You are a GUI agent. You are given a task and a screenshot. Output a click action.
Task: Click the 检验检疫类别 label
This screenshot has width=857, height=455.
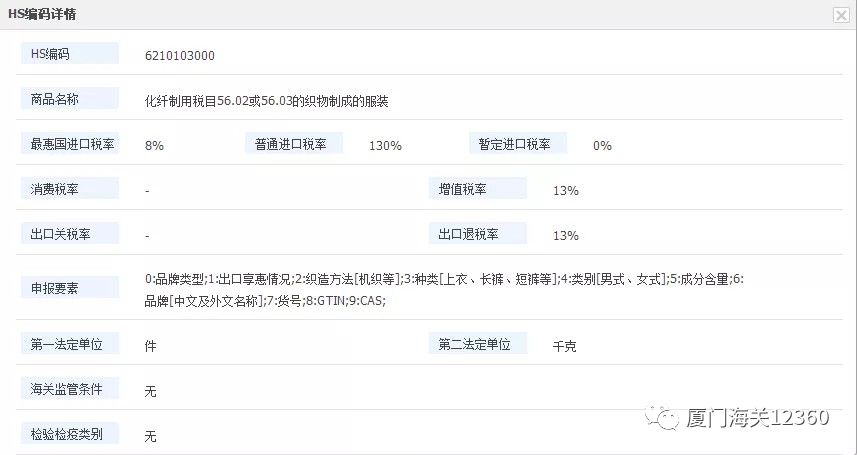pyautogui.click(x=69, y=434)
